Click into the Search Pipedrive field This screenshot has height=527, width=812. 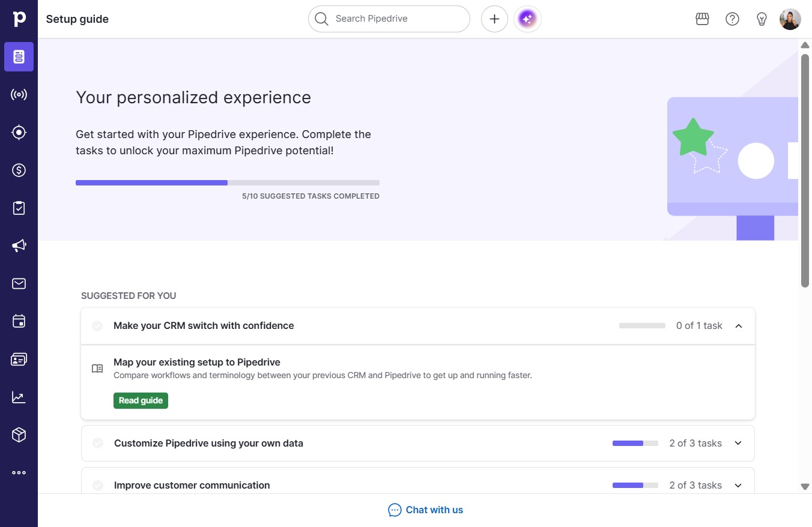tap(389, 19)
